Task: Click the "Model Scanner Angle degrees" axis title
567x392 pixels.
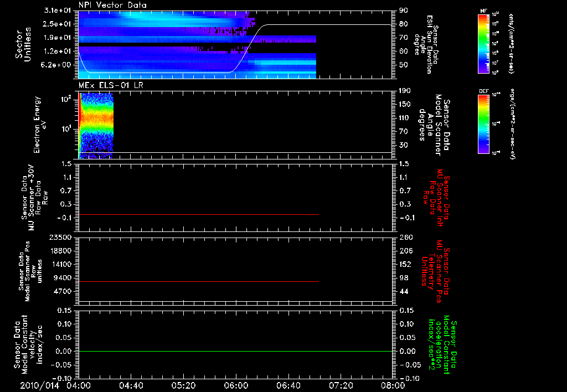Action: (434, 125)
